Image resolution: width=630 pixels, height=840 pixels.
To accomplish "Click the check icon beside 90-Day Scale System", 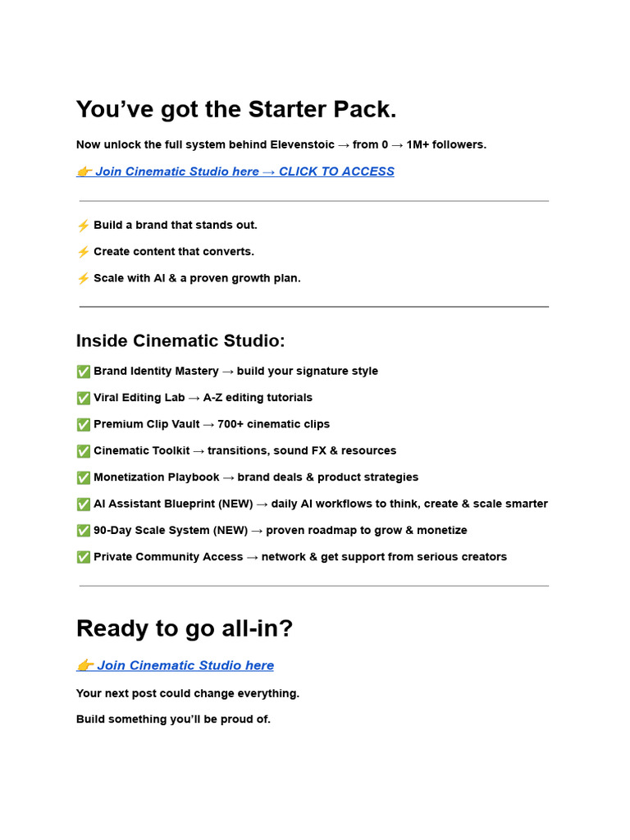I will (84, 531).
